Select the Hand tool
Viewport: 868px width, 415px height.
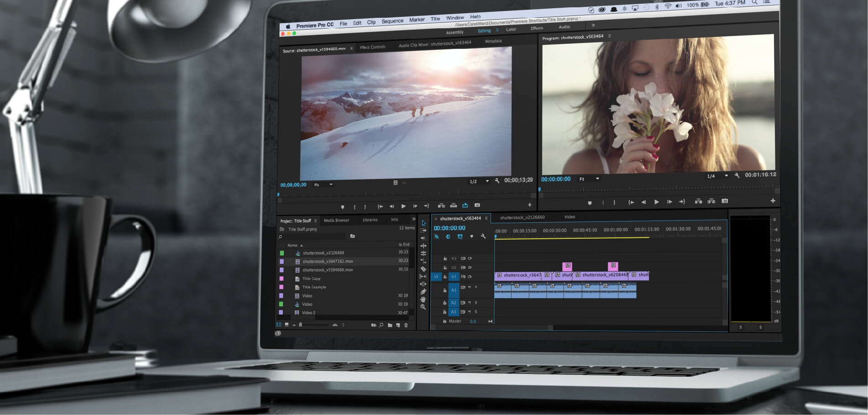point(424,299)
